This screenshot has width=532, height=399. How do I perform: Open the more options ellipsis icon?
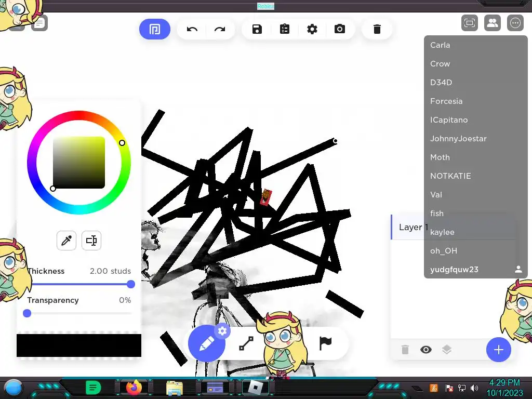[x=515, y=23]
